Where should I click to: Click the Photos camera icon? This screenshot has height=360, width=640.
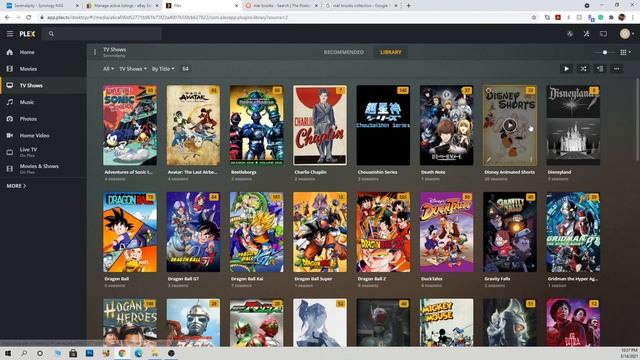point(10,119)
